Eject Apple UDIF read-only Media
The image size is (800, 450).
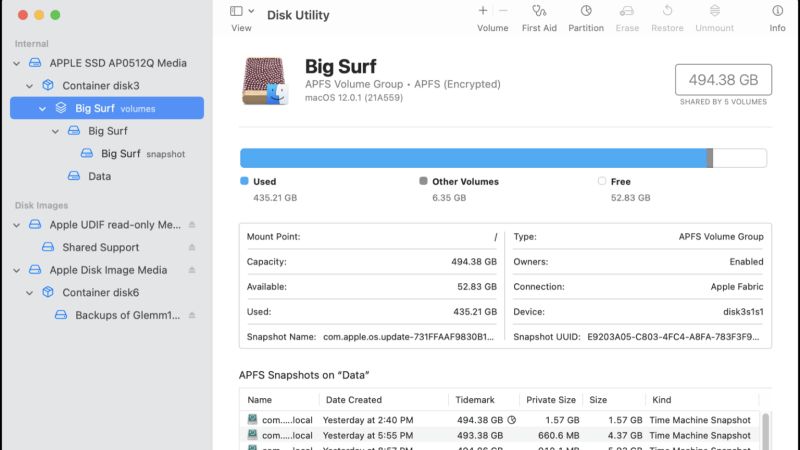pyautogui.click(x=192, y=224)
